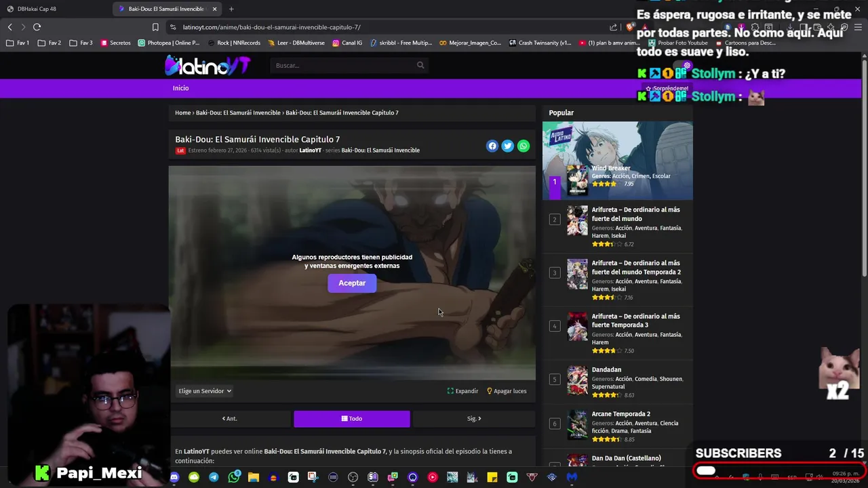Open Canal IG bookmark
Screen dimensions: 868x488
point(347,43)
